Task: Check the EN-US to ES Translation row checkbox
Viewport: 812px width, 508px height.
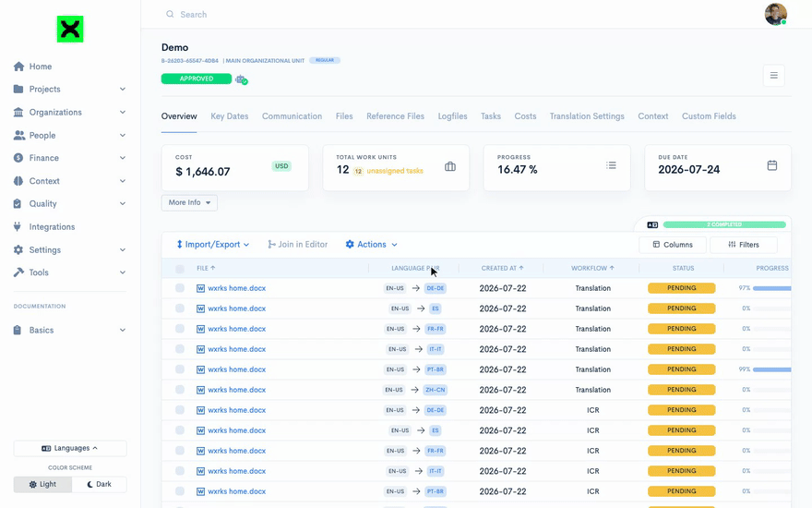Action: pyautogui.click(x=180, y=308)
